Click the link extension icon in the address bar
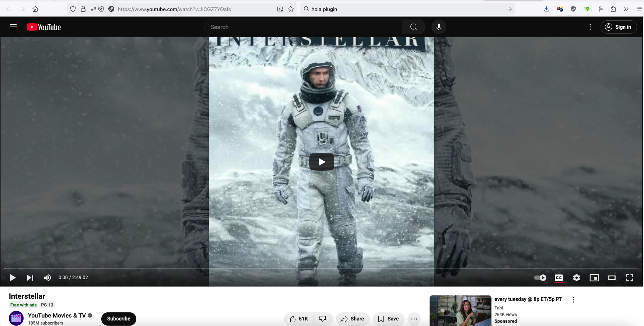The height and width of the screenshot is (326, 644). point(111,9)
